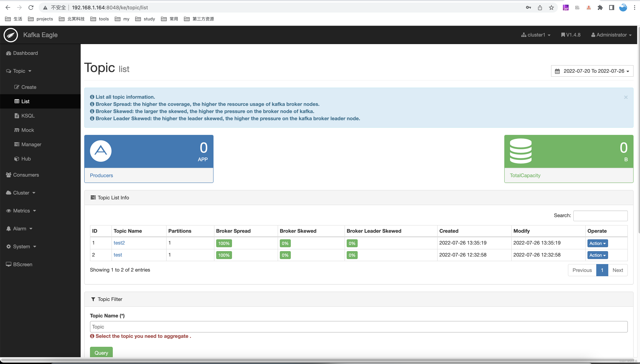Viewport: 640px width, 364px height.
Task: Open the Administrator user dropdown
Action: coord(611,35)
